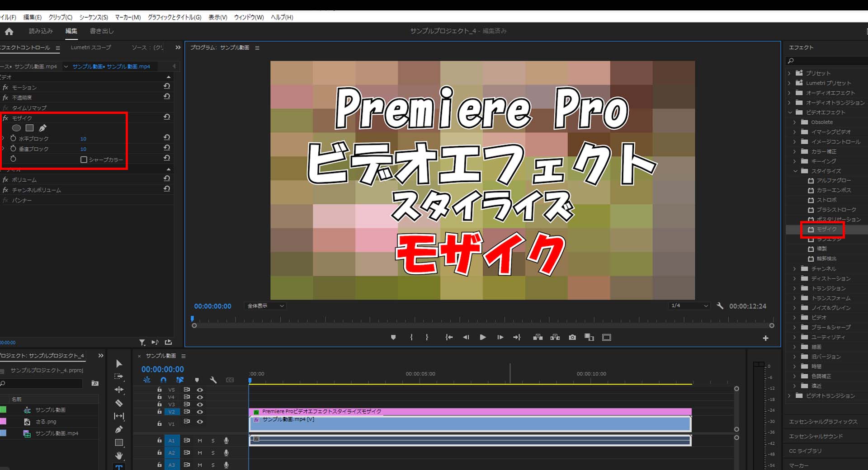Toggle V1 track output eye
Screen dimensions: 868x470
click(x=200, y=422)
